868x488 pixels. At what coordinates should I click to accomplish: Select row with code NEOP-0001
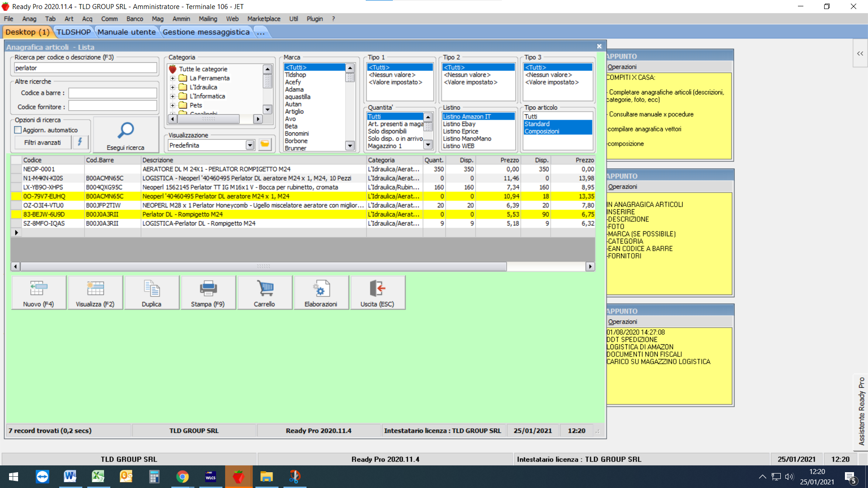pos(303,169)
